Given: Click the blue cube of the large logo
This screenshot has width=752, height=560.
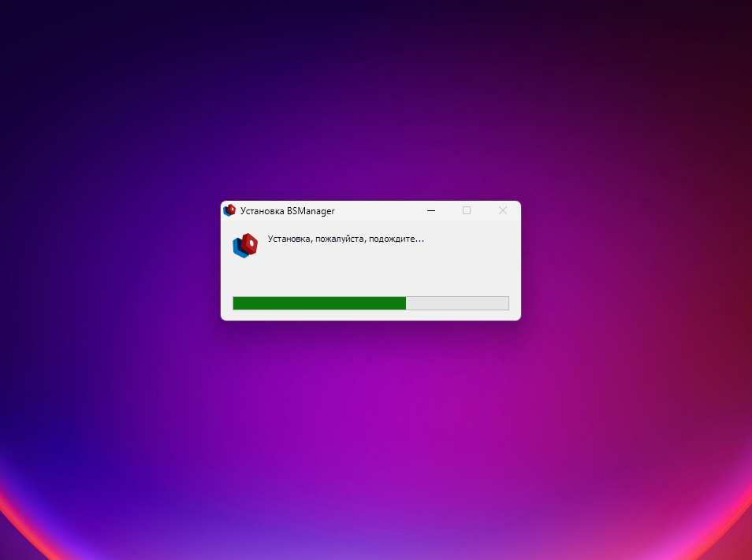Looking at the screenshot, I should coord(240,249).
